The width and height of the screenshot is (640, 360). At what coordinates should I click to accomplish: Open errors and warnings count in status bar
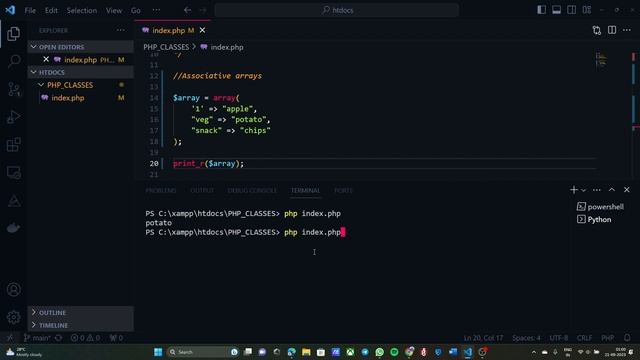tap(85, 338)
